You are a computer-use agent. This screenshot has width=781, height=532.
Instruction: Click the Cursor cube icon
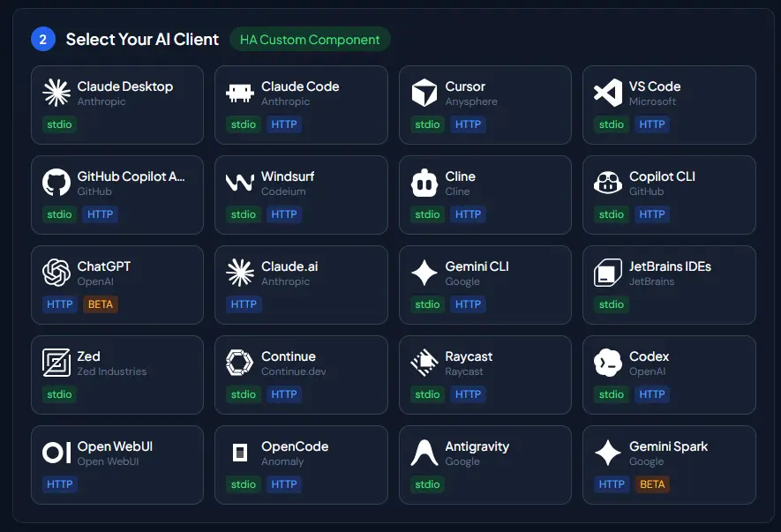pyautogui.click(x=424, y=93)
